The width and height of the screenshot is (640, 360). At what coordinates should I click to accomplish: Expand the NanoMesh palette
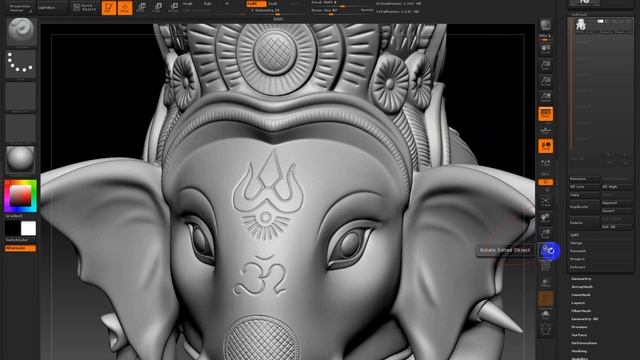tap(581, 295)
